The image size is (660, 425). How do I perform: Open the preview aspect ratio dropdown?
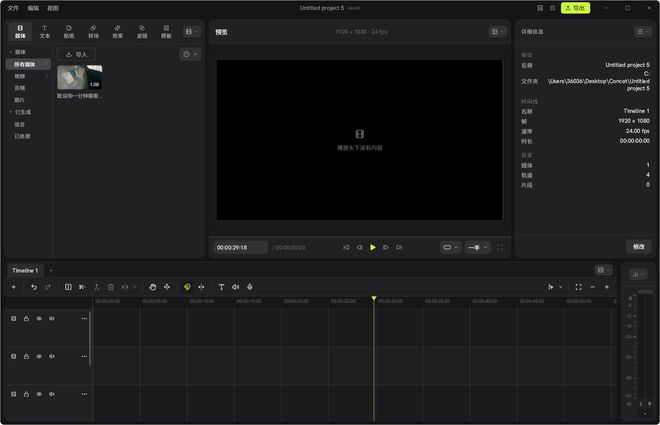click(x=450, y=247)
